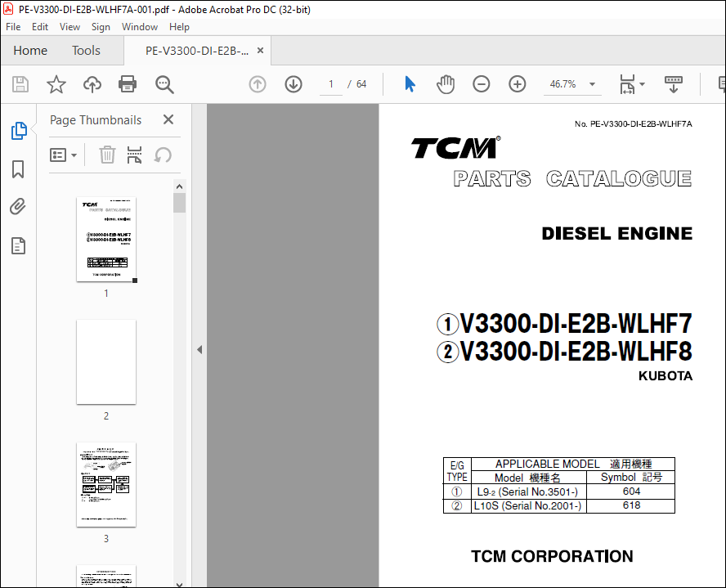The height and width of the screenshot is (588, 726).
Task: Click the KUBOTA label on the page
Action: 665,376
